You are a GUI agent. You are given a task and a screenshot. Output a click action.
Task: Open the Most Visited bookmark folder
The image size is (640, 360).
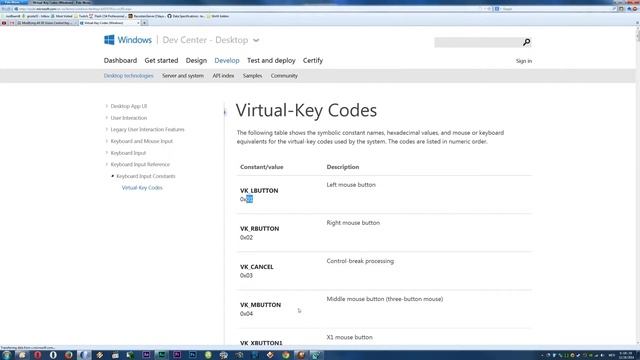click(x=62, y=16)
